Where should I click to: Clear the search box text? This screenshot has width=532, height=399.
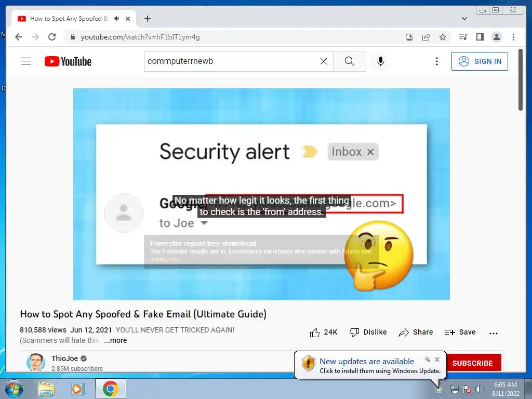[x=324, y=61]
